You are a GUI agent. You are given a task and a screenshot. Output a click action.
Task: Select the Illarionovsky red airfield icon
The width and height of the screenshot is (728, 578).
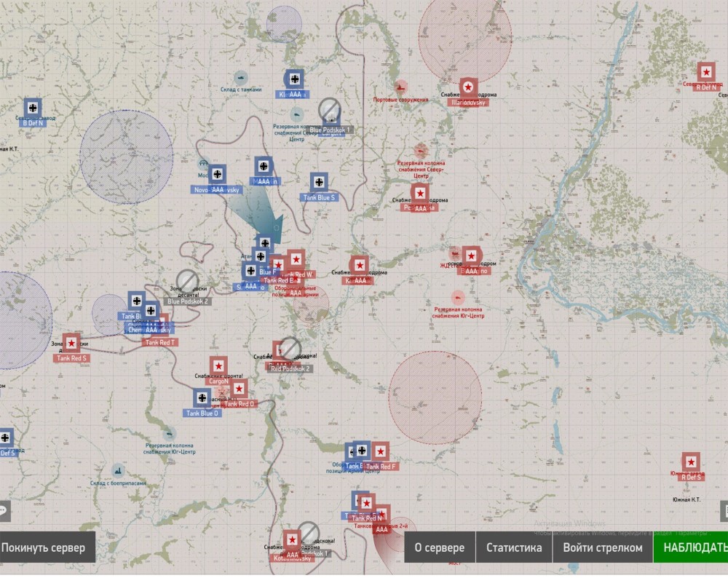[468, 87]
